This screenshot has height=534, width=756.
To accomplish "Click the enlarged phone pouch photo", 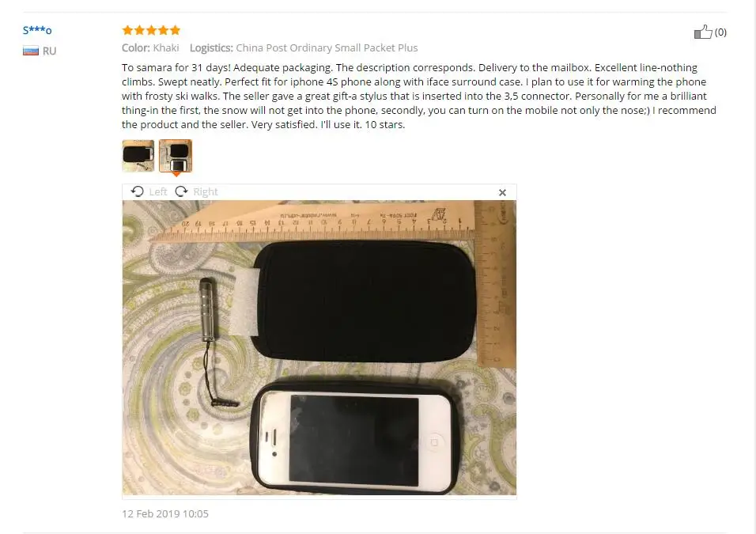I will click(319, 347).
